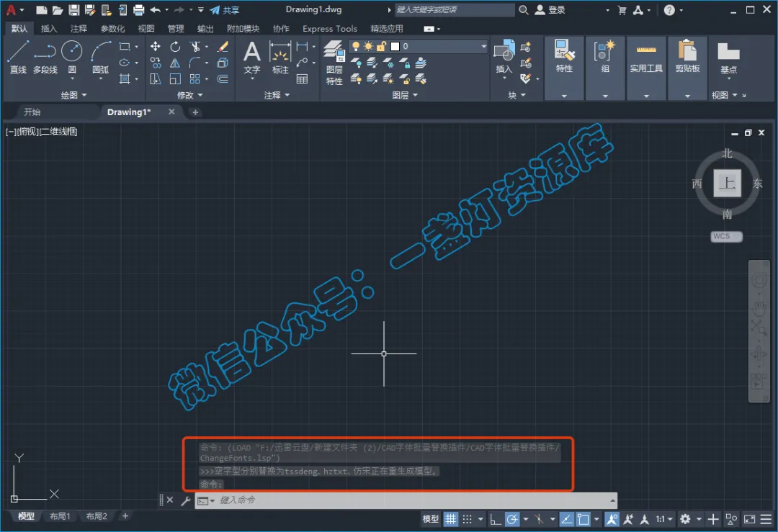Switch to 布局1 layout tab
778x532 pixels.
click(x=60, y=516)
